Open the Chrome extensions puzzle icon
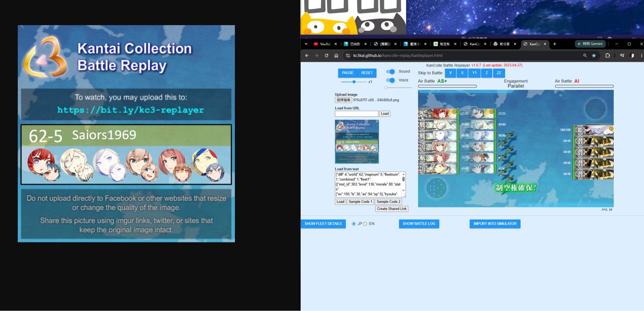This screenshot has width=644, height=311. pyautogui.click(x=607, y=56)
